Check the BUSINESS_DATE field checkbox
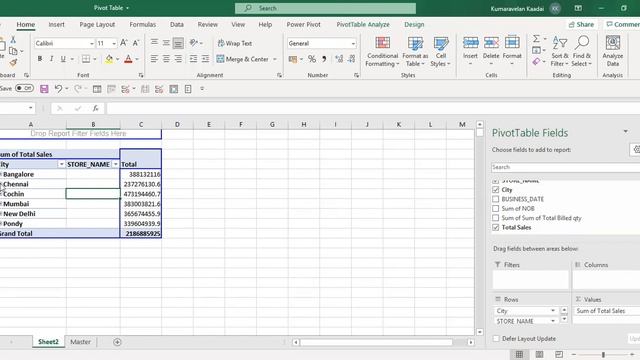Viewport: 640px width, 360px height. pos(496,199)
